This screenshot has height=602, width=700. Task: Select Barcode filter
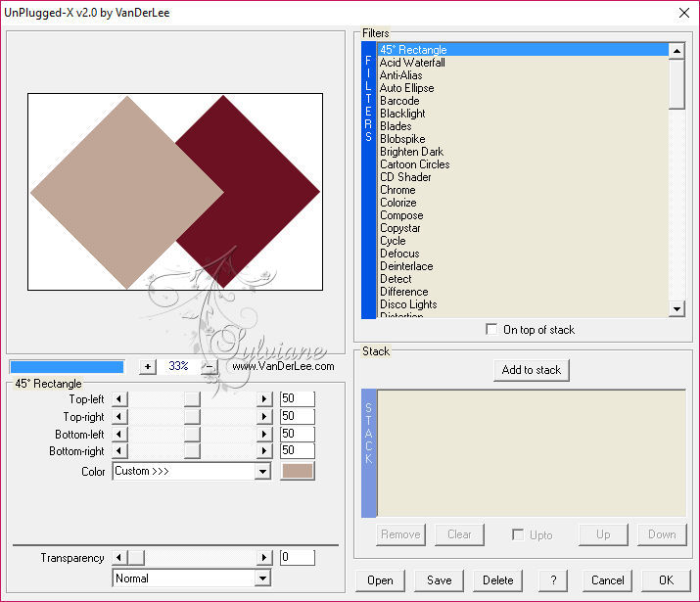click(523, 101)
